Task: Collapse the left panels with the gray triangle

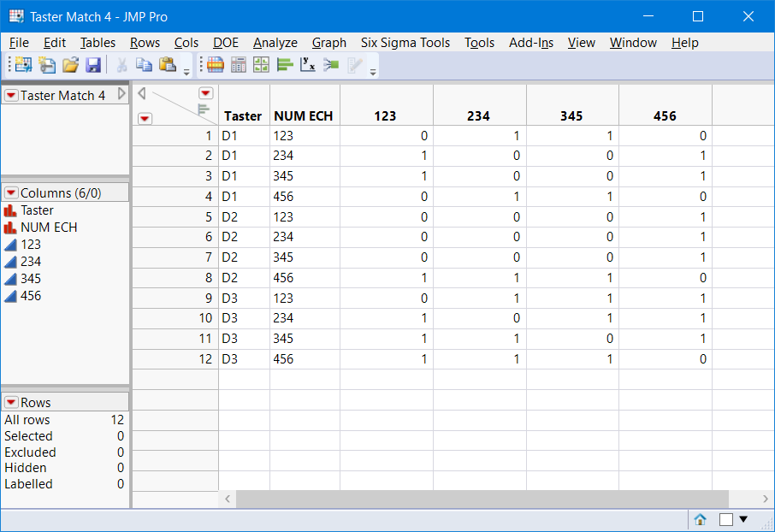Action: (x=141, y=93)
